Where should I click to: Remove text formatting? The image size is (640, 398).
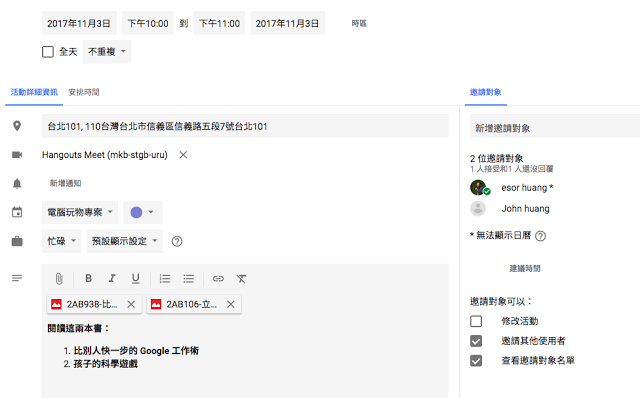[x=242, y=279]
